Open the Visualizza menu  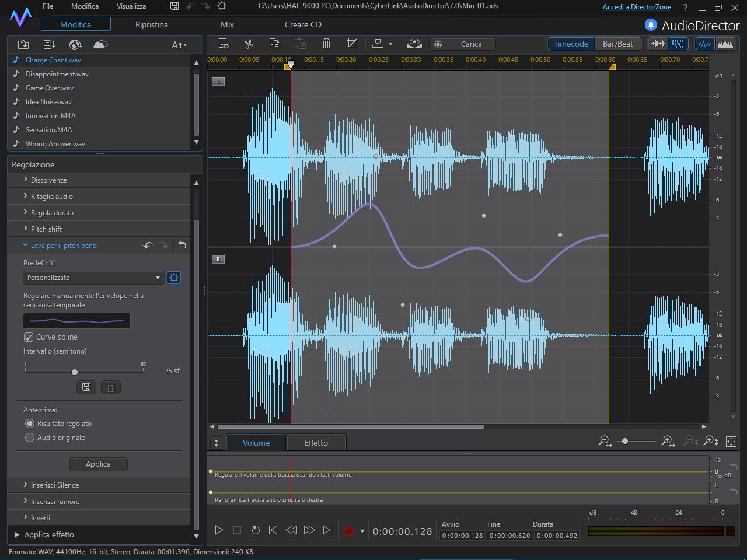pos(131,6)
